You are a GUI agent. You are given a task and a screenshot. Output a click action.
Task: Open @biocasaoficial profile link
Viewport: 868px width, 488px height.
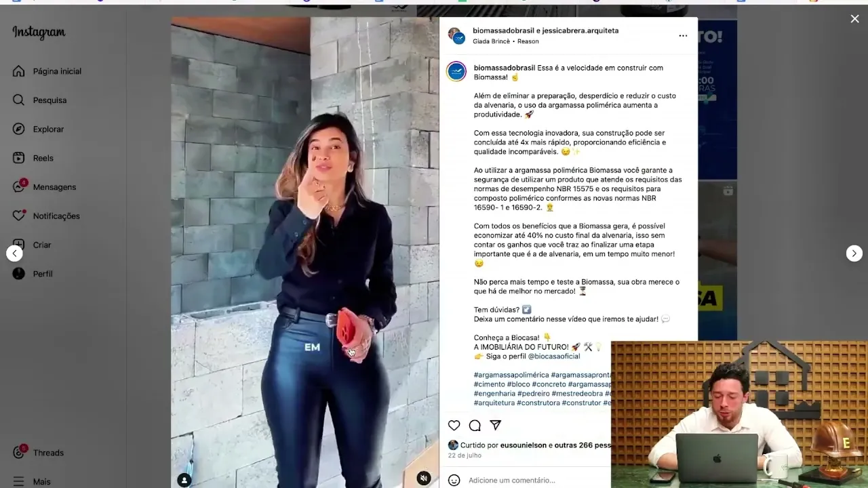click(554, 357)
